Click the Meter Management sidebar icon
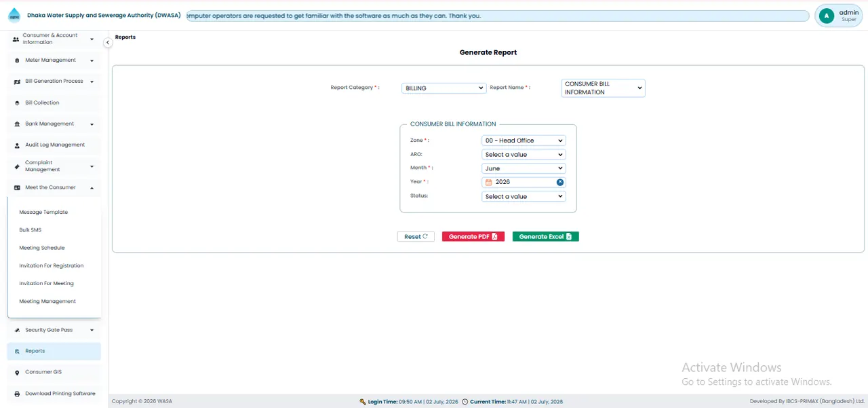The height and width of the screenshot is (408, 868). point(17,60)
